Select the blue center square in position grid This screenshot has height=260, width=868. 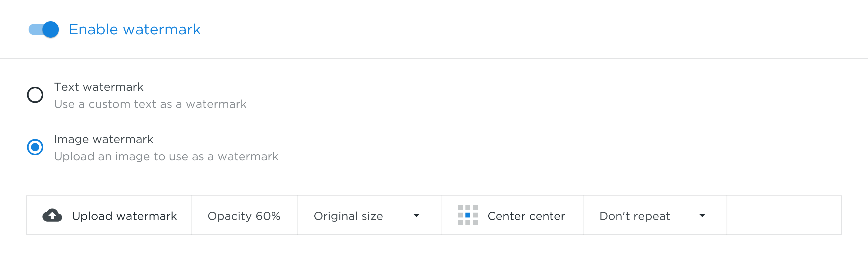[x=468, y=215]
